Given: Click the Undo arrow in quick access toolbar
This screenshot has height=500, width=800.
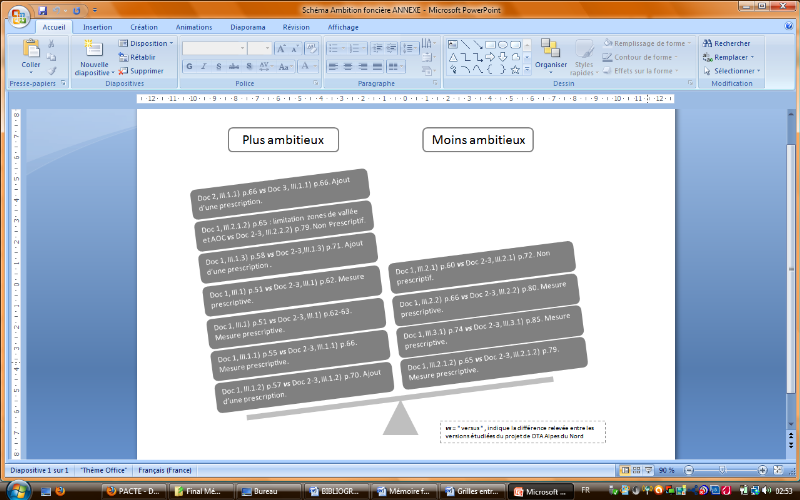Looking at the screenshot, I should 57,10.
